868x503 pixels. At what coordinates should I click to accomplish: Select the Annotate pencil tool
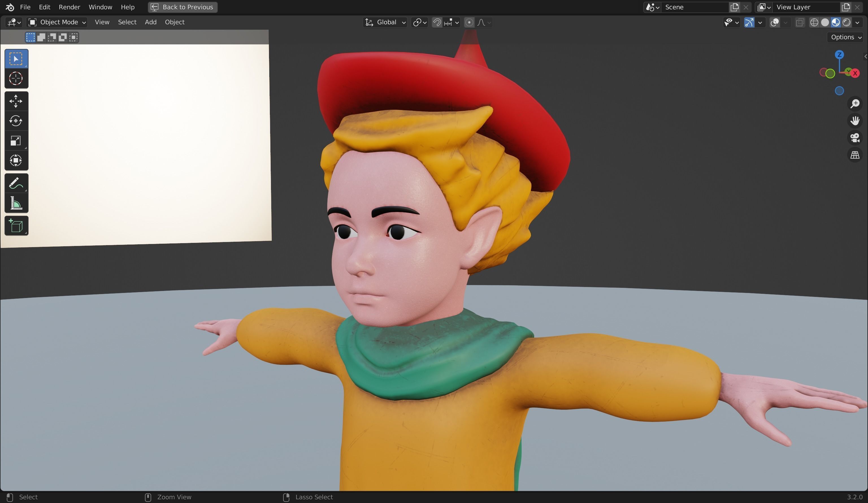pyautogui.click(x=16, y=183)
